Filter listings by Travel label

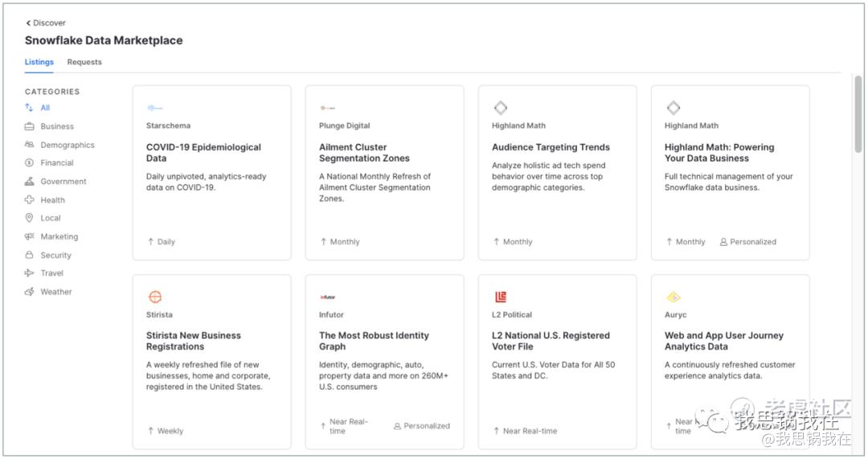[52, 273]
